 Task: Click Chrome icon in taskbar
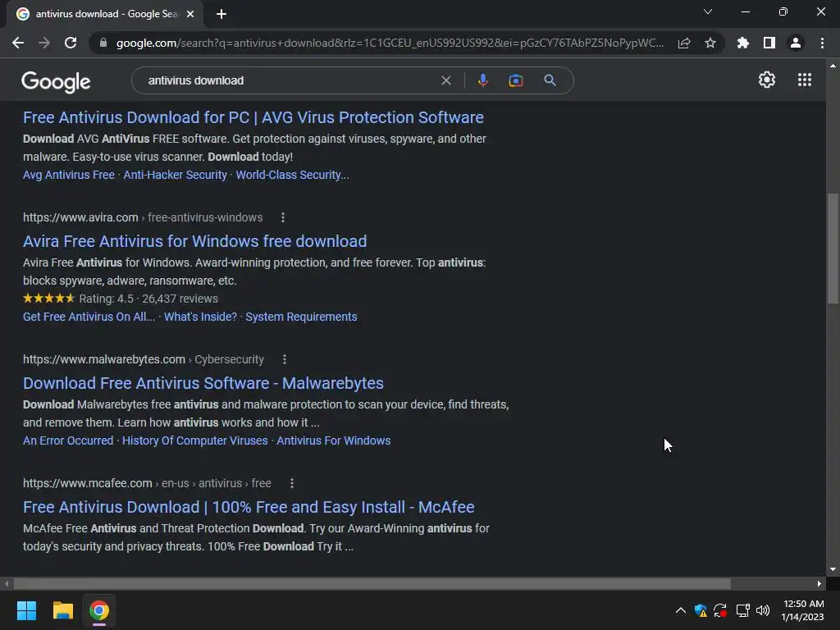coord(99,610)
